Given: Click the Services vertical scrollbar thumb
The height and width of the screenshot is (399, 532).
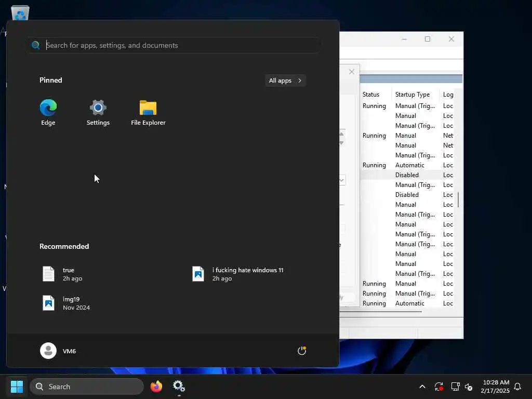Looking at the screenshot, I should click(x=458, y=199).
